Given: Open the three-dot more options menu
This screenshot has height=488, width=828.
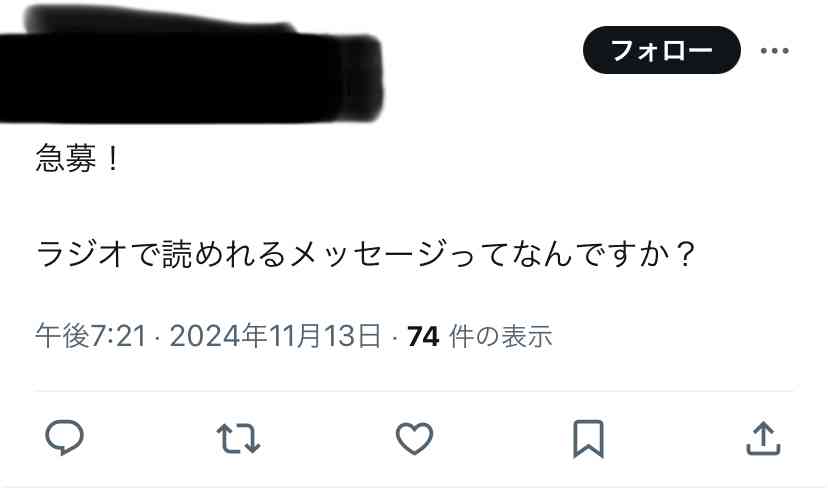Looking at the screenshot, I should coord(775,51).
